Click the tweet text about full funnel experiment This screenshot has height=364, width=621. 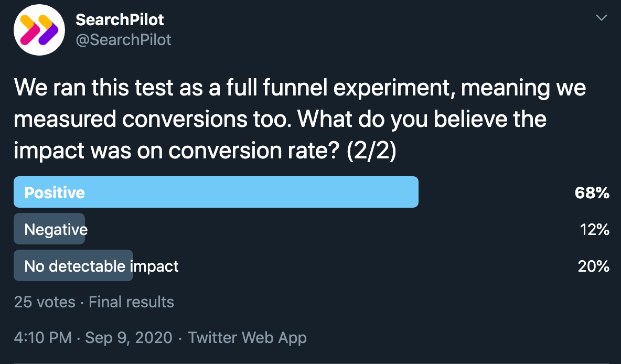(300, 119)
